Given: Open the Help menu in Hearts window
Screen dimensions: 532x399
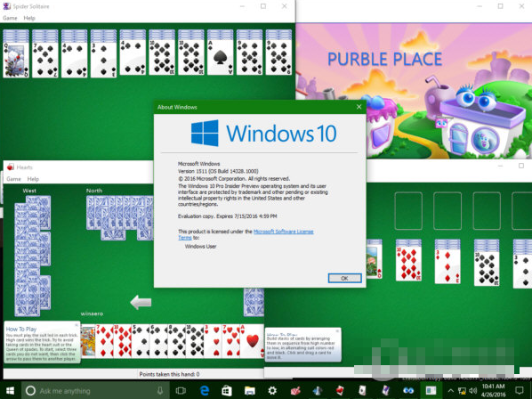Looking at the screenshot, I should point(33,179).
